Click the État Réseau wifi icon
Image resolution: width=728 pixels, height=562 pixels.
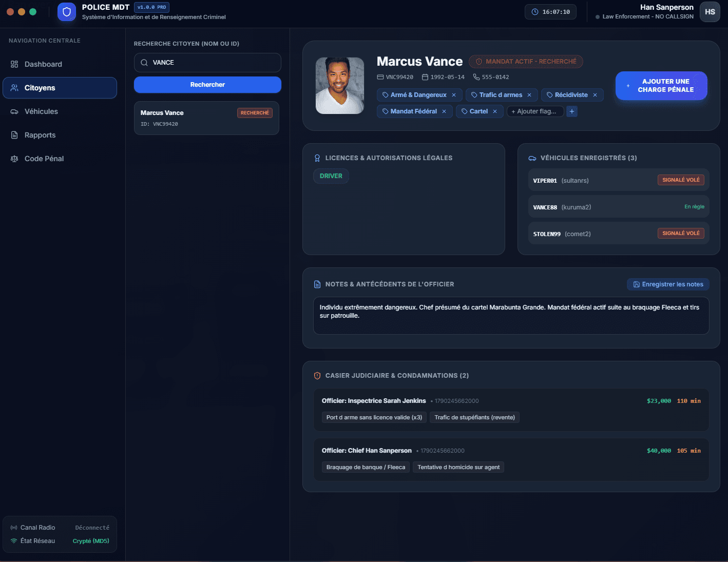pos(14,541)
